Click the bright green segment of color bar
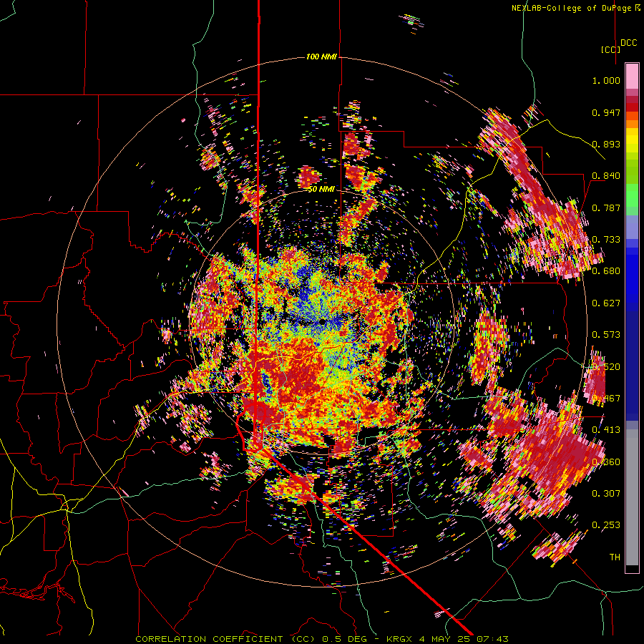 (x=632, y=195)
